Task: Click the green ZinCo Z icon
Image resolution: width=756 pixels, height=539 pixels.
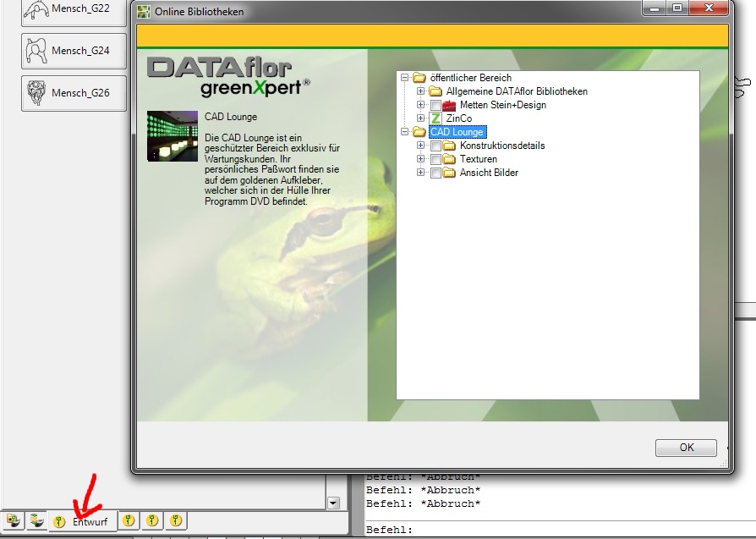Action: pos(436,118)
